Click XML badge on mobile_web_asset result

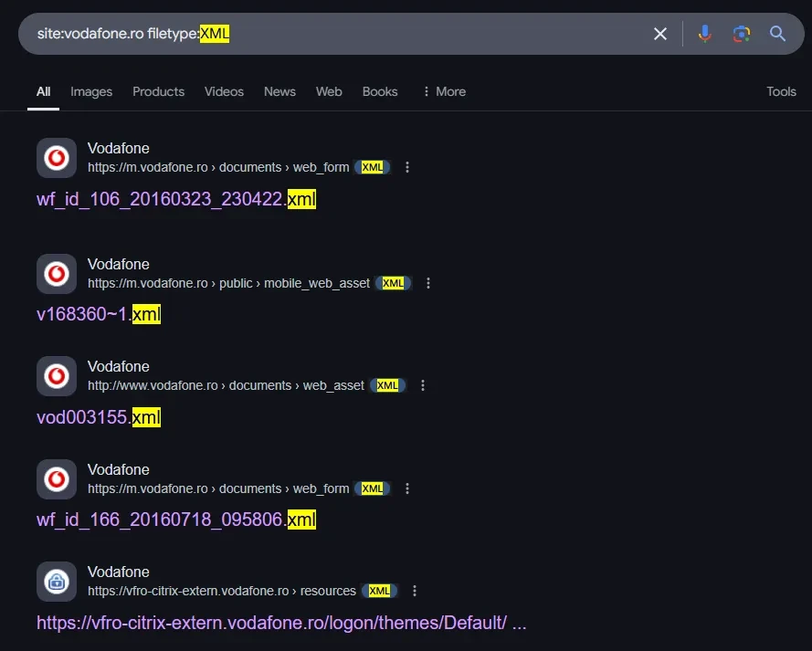point(393,283)
